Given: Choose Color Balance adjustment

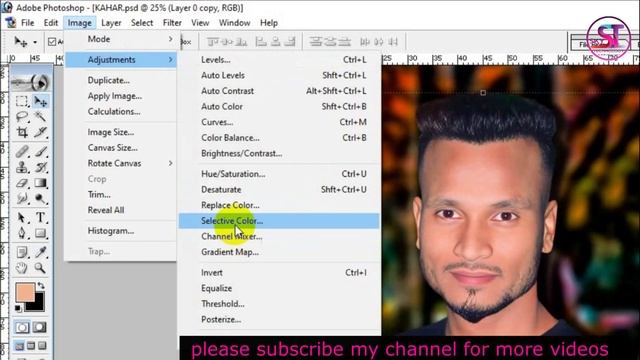Looking at the screenshot, I should click(x=279, y=138).
